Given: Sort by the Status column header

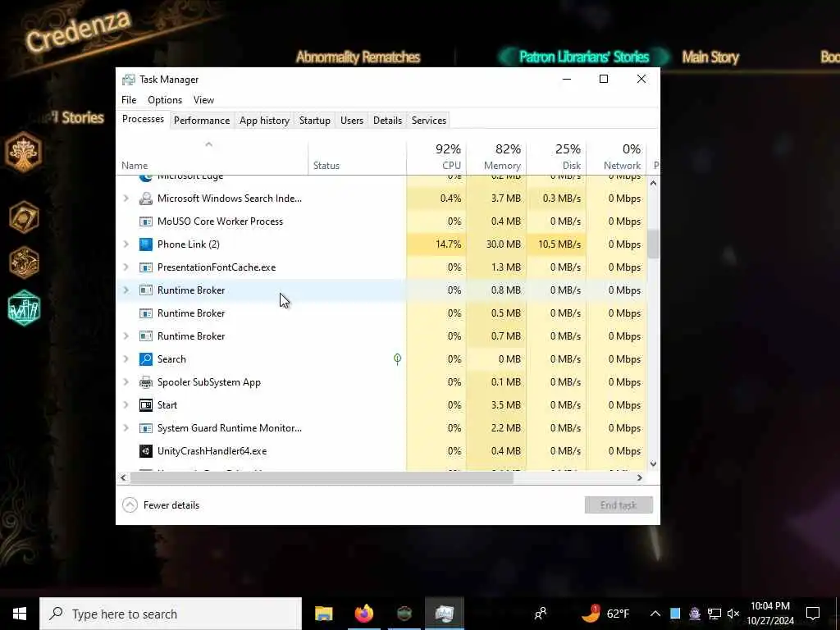Looking at the screenshot, I should coord(358,157).
